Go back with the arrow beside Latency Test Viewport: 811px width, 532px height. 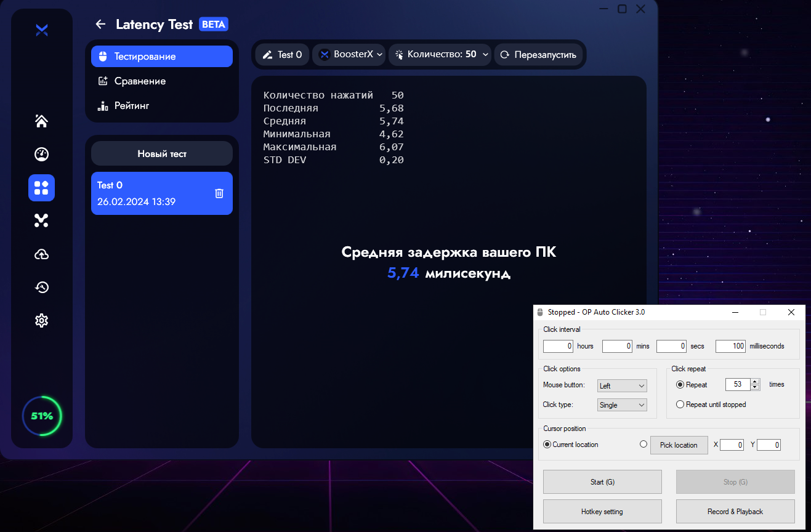click(x=100, y=25)
